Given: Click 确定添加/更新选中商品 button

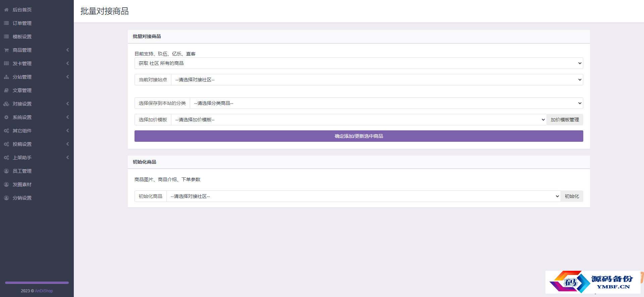Looking at the screenshot, I should point(359,136).
